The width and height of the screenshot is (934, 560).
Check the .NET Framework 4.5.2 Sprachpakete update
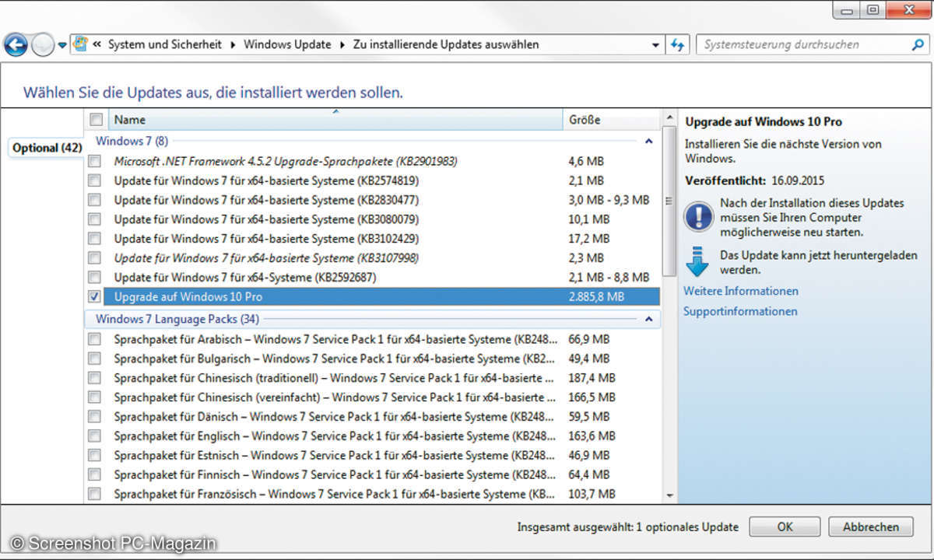click(94, 162)
